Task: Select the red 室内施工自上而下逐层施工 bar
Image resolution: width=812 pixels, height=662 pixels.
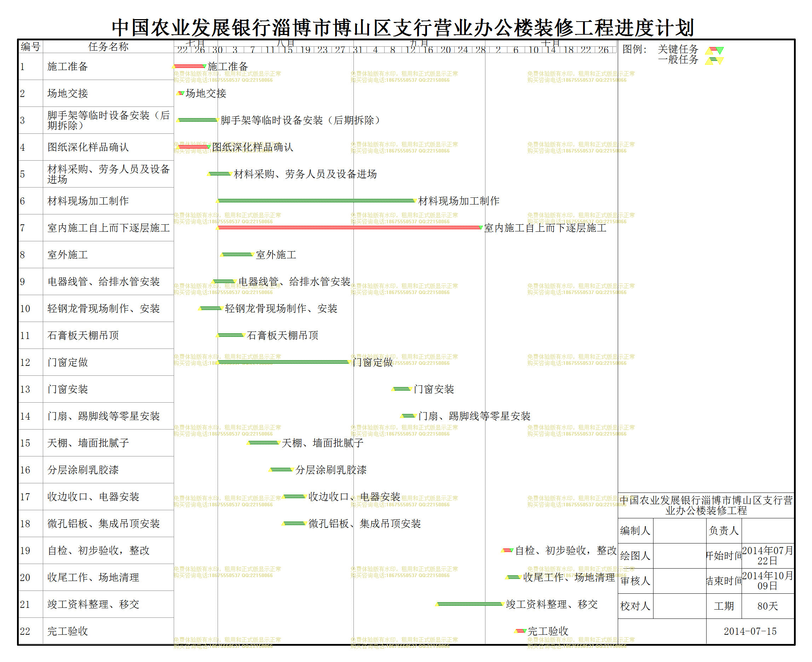Action: click(x=349, y=227)
